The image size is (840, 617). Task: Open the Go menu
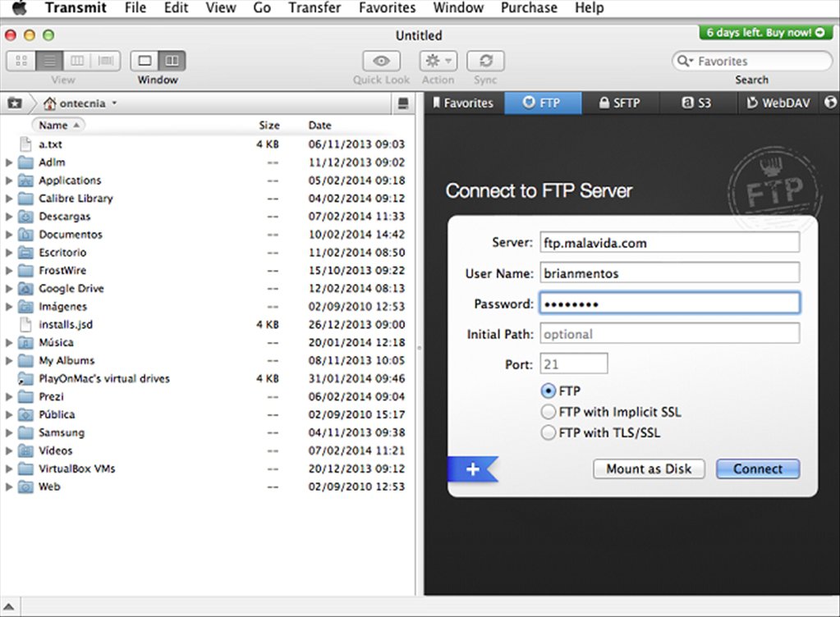point(262,8)
